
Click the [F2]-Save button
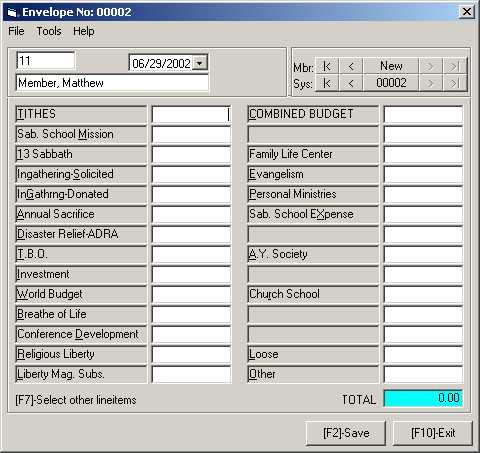pos(346,433)
